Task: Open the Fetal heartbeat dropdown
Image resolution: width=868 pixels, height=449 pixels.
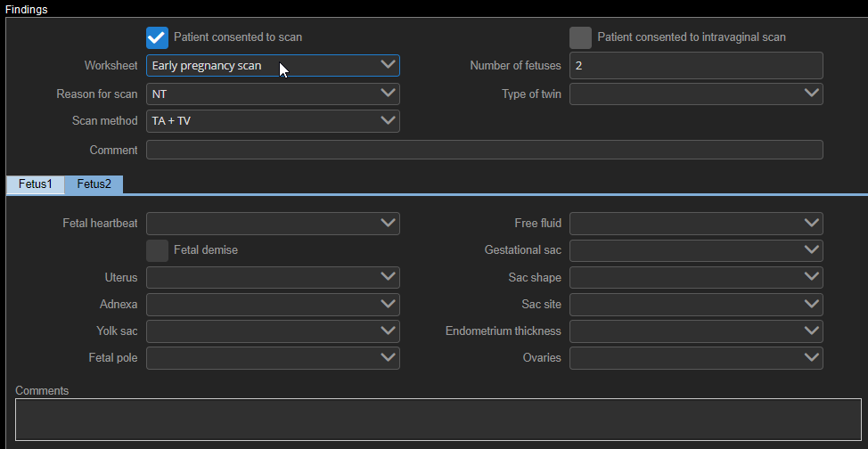Action: [x=273, y=223]
